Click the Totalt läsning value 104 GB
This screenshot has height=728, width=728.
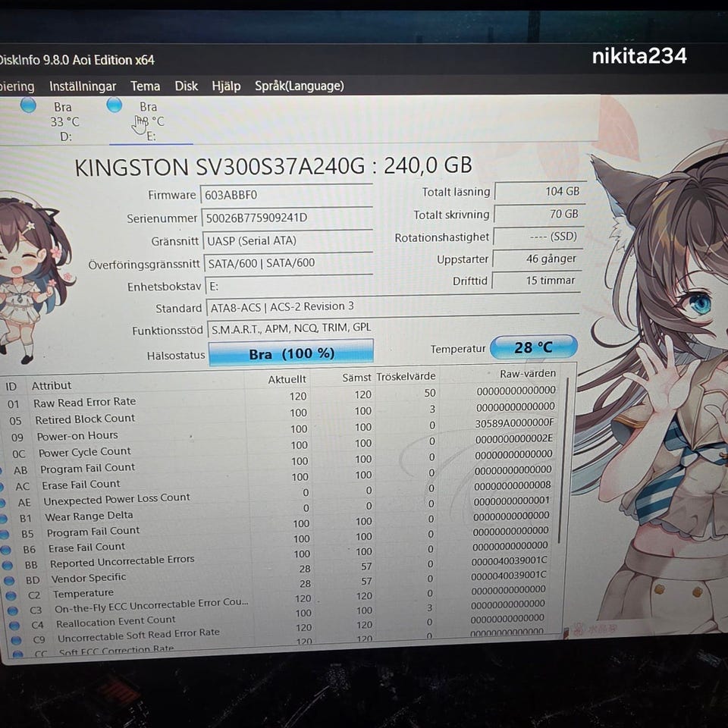click(x=539, y=191)
